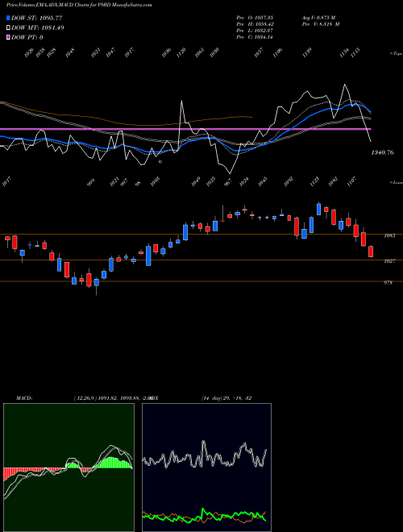Open the dark blue ADX chart panel
The height and width of the screenshot is (532, 403).
pyautogui.click(x=206, y=468)
